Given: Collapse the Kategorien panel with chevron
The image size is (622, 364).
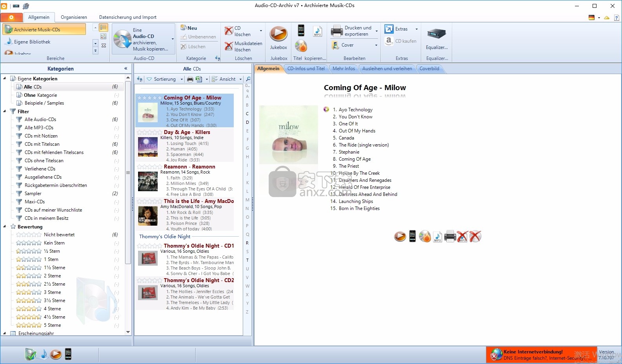Looking at the screenshot, I should point(125,69).
